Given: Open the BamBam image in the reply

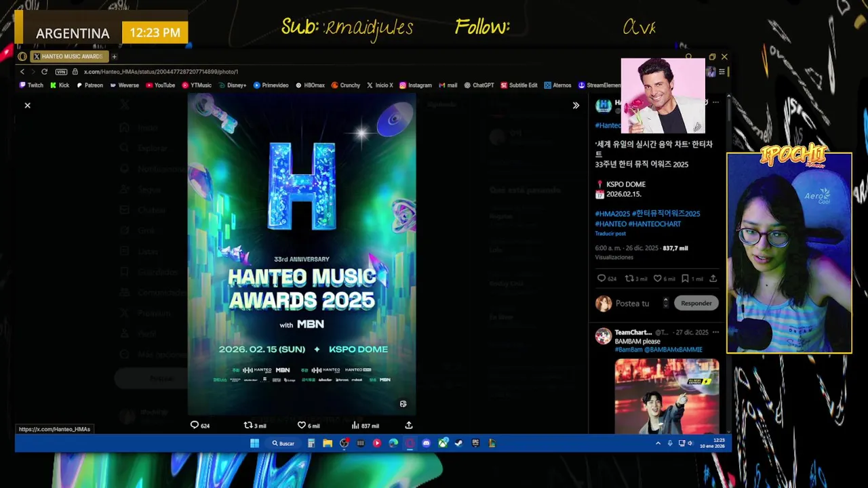Looking at the screenshot, I should pyautogui.click(x=667, y=396).
